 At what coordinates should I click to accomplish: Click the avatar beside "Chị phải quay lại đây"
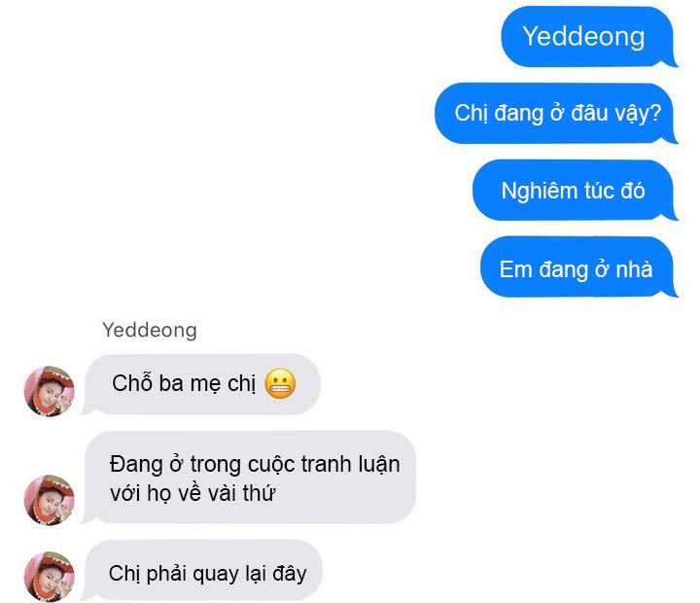coord(50,577)
